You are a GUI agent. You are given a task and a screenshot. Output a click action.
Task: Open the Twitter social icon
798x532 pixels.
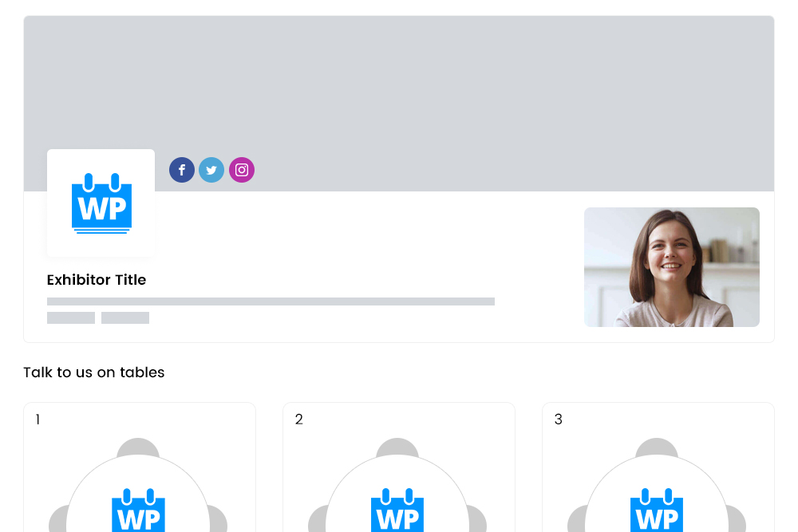[211, 170]
